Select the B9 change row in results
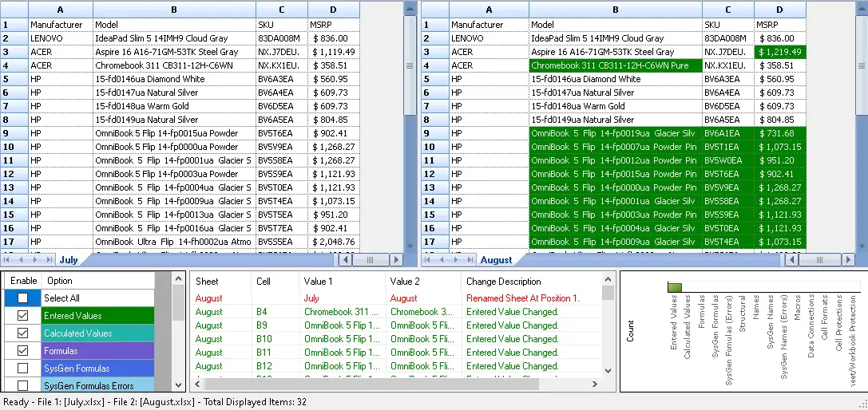Viewport: 868px width, 410px height. tap(396, 325)
